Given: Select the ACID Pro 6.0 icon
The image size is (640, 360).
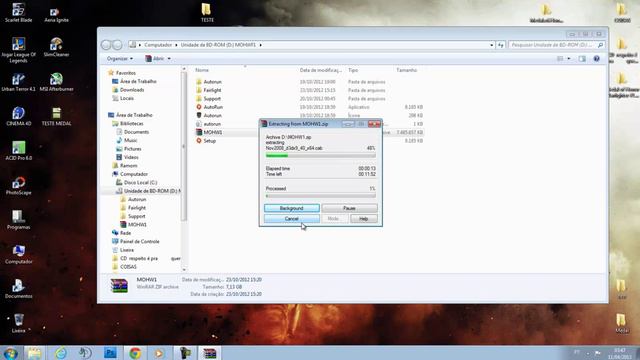Looking at the screenshot, I should pos(18,150).
